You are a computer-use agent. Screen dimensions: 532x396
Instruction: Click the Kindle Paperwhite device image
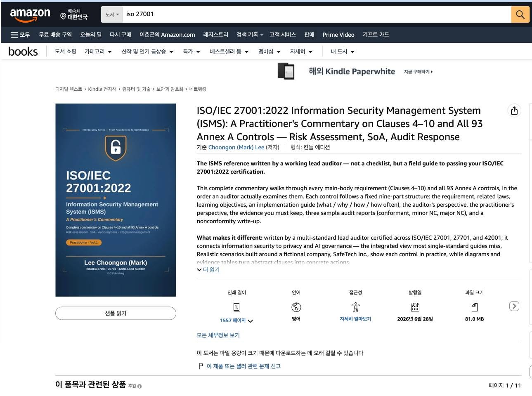(286, 71)
